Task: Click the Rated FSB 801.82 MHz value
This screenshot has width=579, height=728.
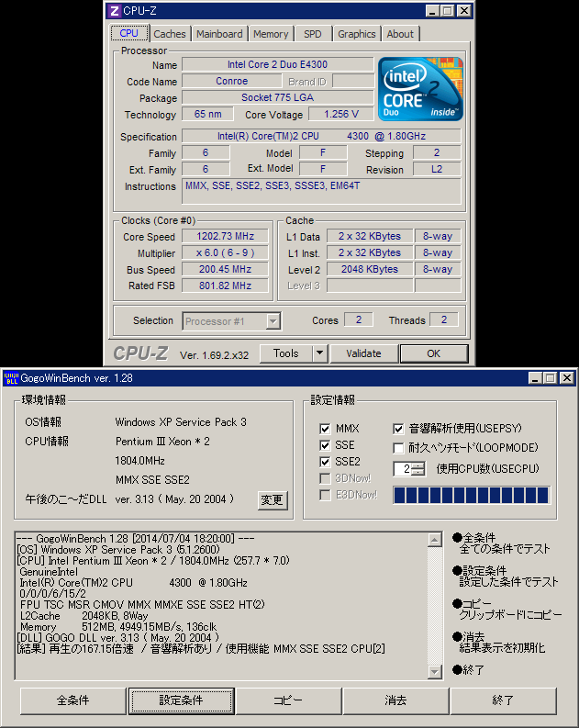Action: (x=225, y=286)
